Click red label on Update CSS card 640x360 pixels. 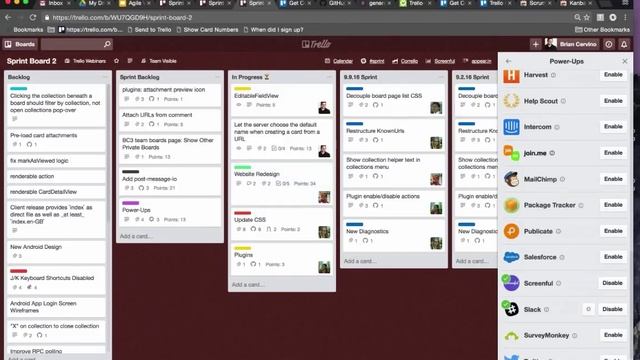coord(242,213)
